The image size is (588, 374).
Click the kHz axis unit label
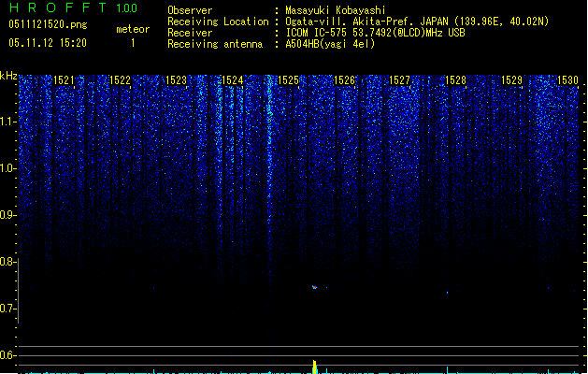point(8,76)
